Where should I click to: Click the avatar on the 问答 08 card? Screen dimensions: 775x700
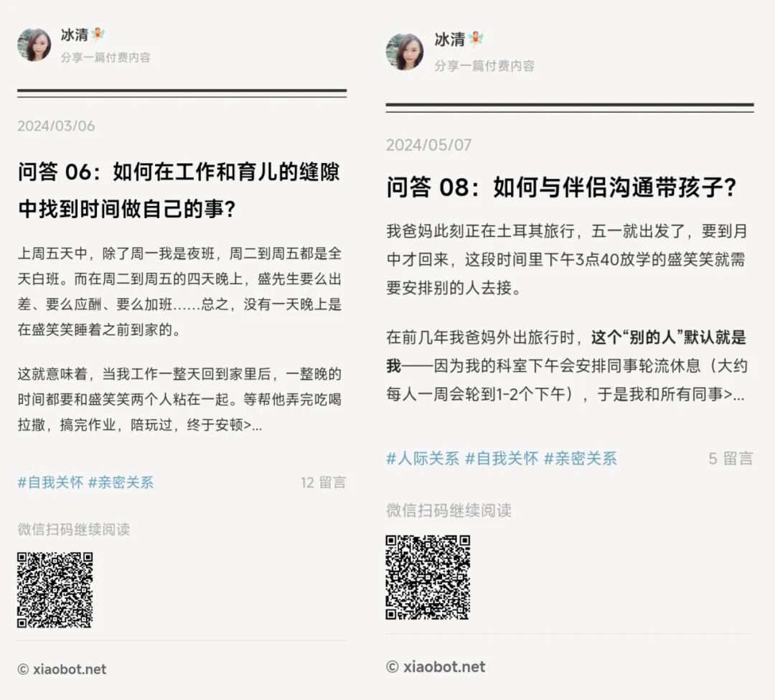[405, 52]
